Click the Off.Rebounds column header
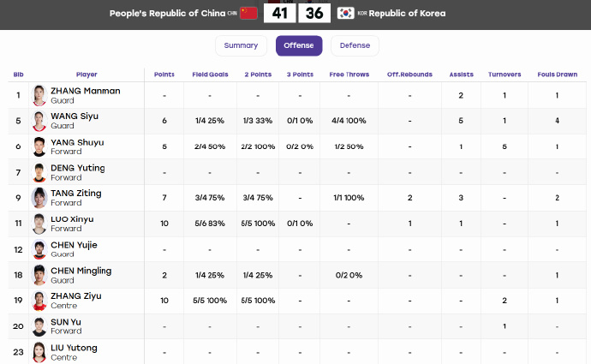 pyautogui.click(x=409, y=75)
